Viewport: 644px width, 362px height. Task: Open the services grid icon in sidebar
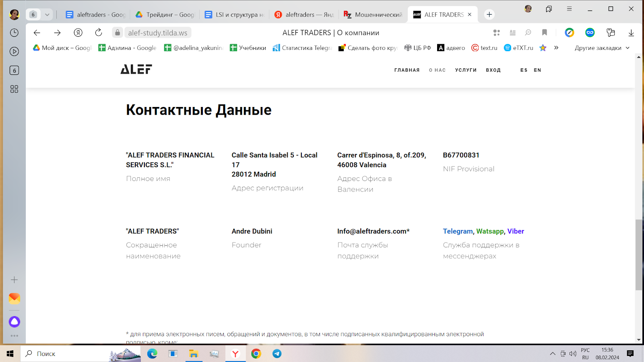(14, 89)
